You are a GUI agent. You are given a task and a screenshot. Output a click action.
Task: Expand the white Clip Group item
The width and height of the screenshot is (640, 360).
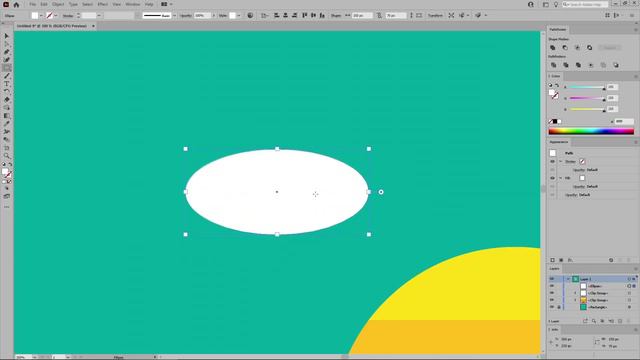tap(576, 293)
